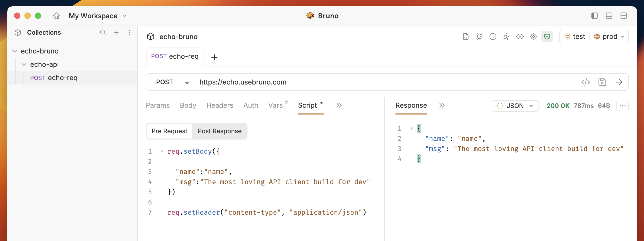Generate code with the </> icon
This screenshot has width=644, height=241.
(586, 82)
